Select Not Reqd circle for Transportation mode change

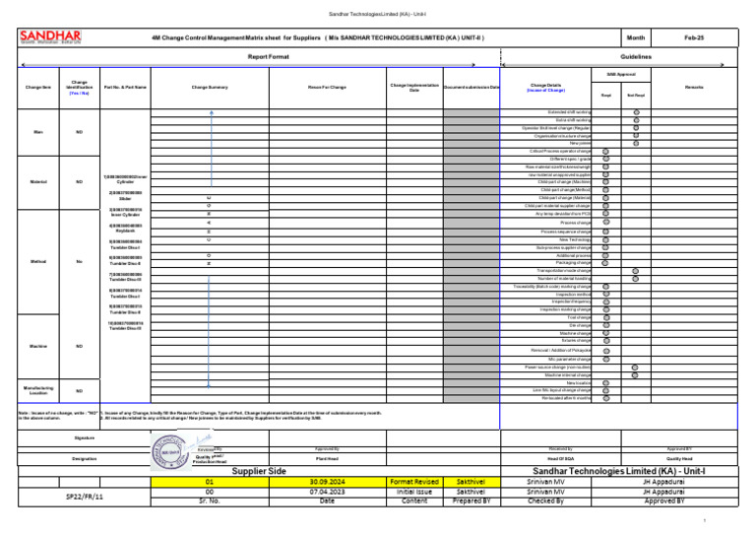[x=636, y=271]
